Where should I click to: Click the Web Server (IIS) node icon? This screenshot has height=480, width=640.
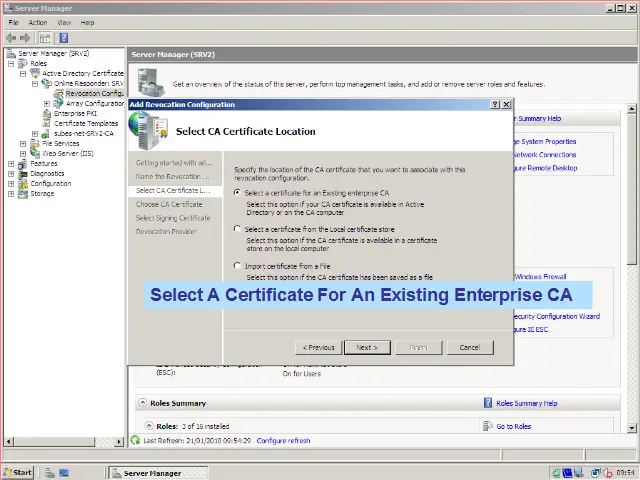35,153
